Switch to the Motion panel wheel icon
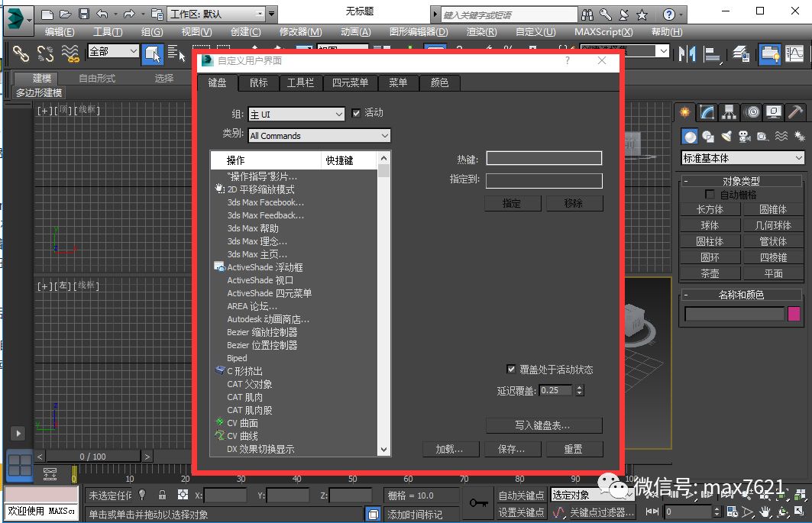This screenshot has height=523, width=812. [x=752, y=111]
